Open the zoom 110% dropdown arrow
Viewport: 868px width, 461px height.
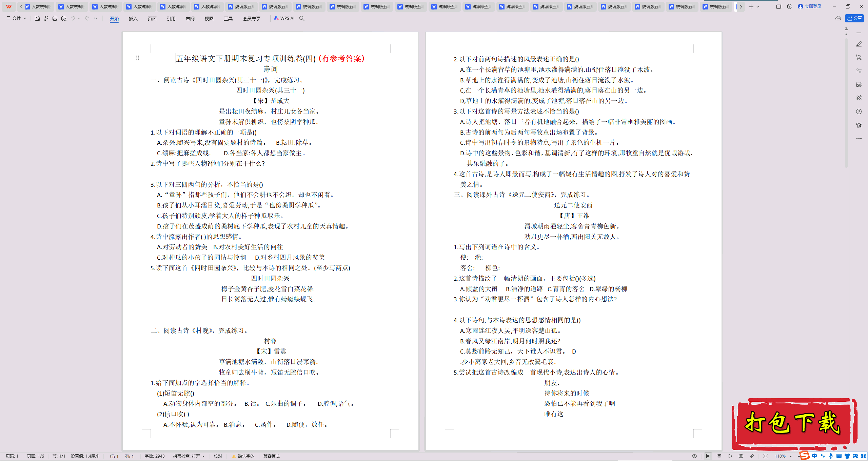pyautogui.click(x=791, y=456)
